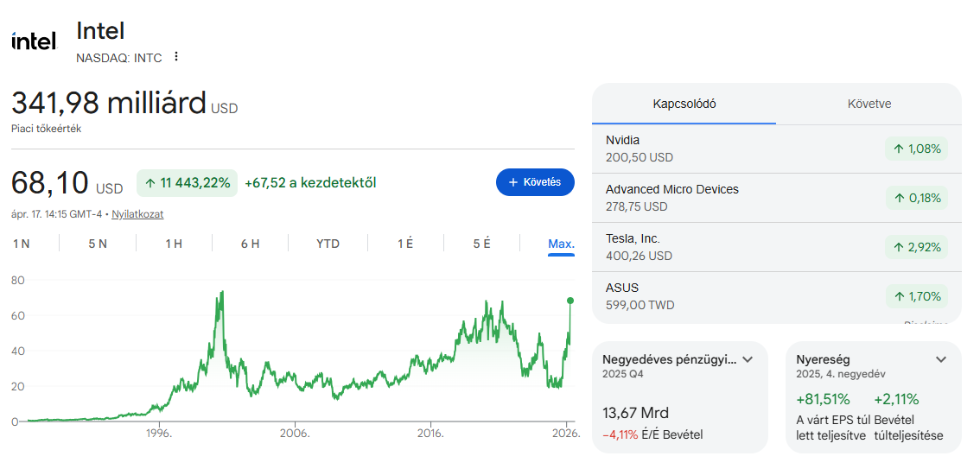Viewport: 980px width, 469px height.
Task: Open the Kapcsolódó tab
Action: (x=684, y=104)
